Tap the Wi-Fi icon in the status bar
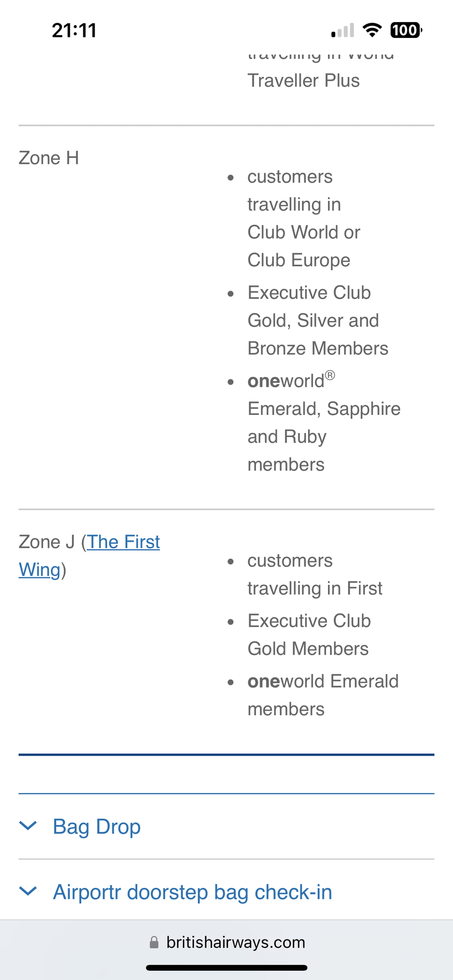This screenshot has height=980, width=453. (373, 30)
